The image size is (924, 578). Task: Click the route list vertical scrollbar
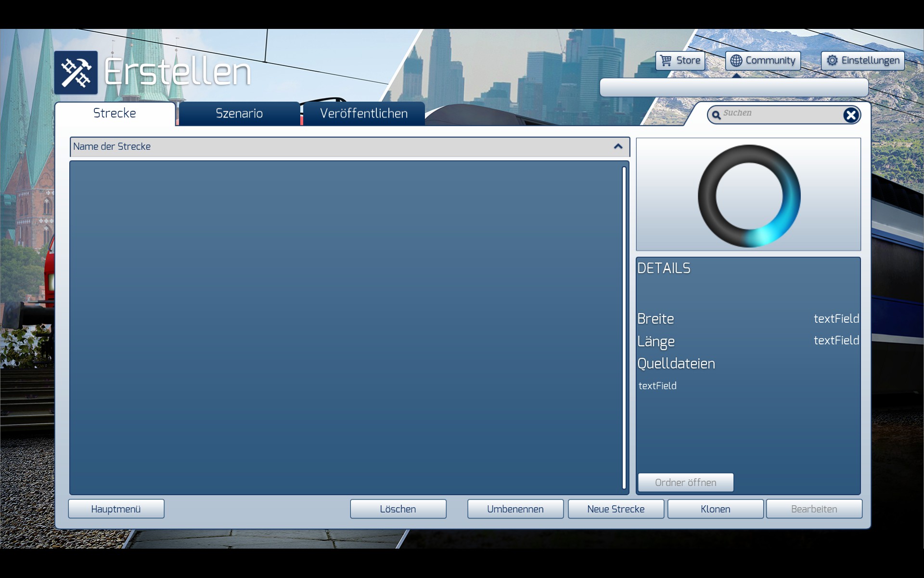click(624, 328)
